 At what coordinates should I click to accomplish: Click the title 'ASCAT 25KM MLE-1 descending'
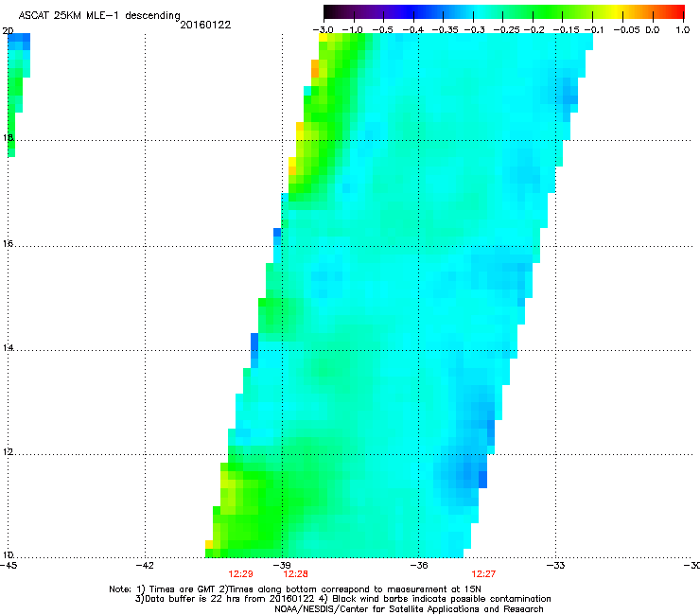(x=99, y=15)
